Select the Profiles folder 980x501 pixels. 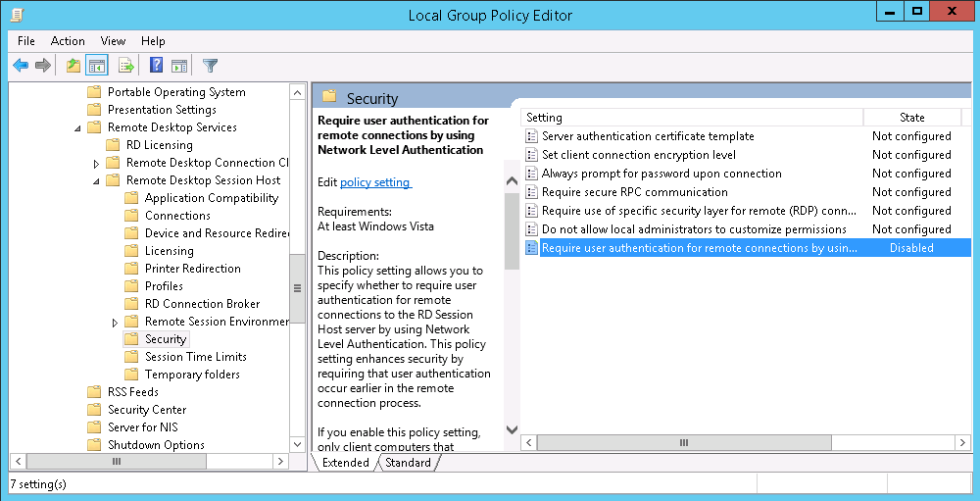(165, 286)
